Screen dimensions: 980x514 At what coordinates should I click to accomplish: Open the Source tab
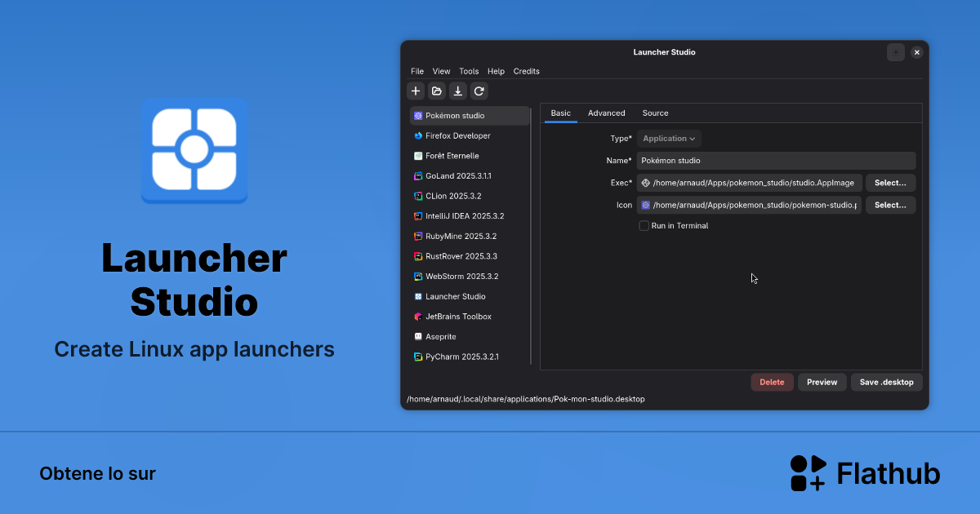[655, 113]
